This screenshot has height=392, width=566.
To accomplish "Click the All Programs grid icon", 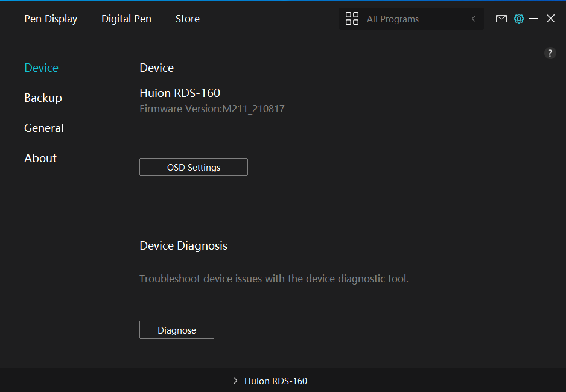I will 352,19.
